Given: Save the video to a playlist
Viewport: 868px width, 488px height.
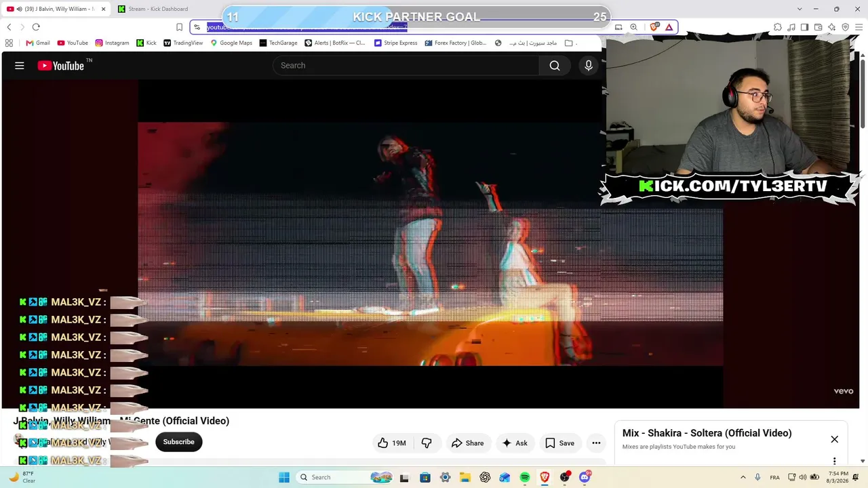Looking at the screenshot, I should click(x=559, y=443).
